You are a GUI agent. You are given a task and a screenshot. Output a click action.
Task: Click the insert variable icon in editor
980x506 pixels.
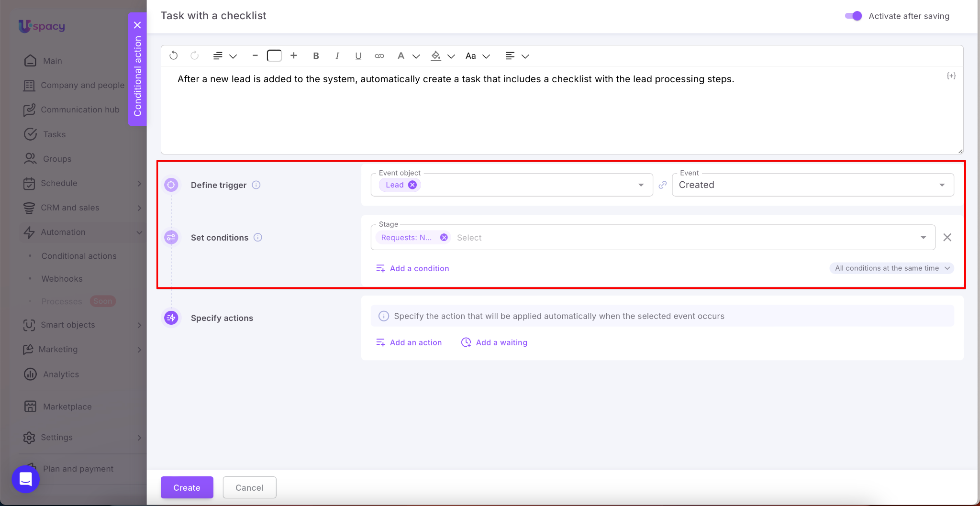coord(951,76)
